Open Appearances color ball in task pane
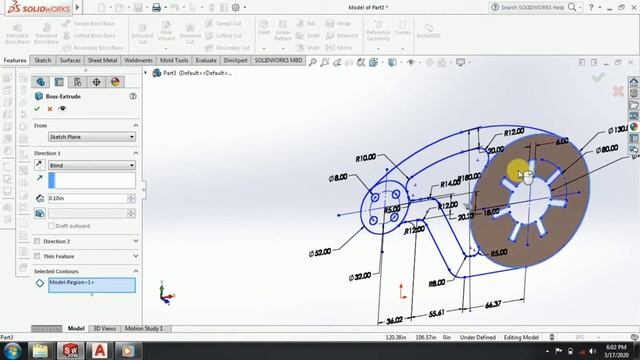 (x=633, y=127)
